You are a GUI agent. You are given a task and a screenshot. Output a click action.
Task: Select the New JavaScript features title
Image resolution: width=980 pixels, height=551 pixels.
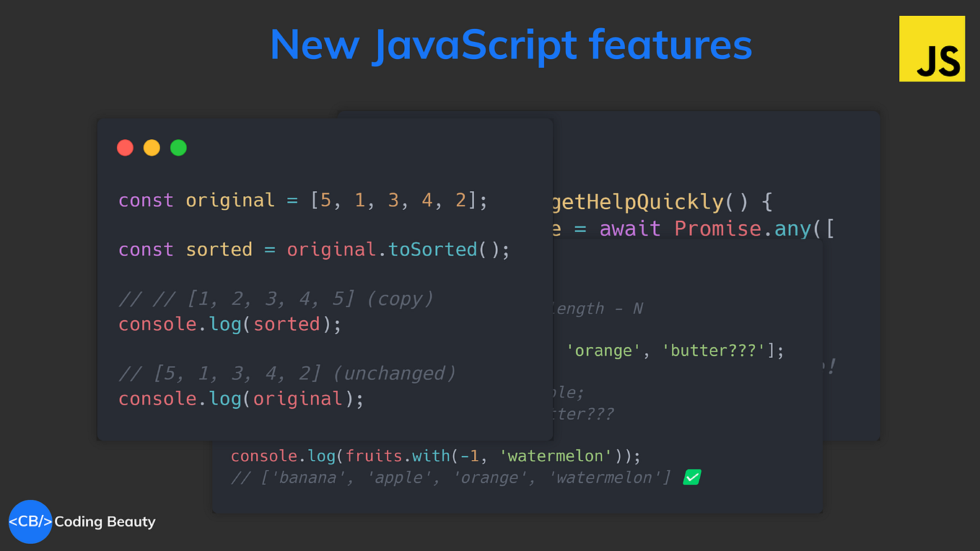point(511,45)
